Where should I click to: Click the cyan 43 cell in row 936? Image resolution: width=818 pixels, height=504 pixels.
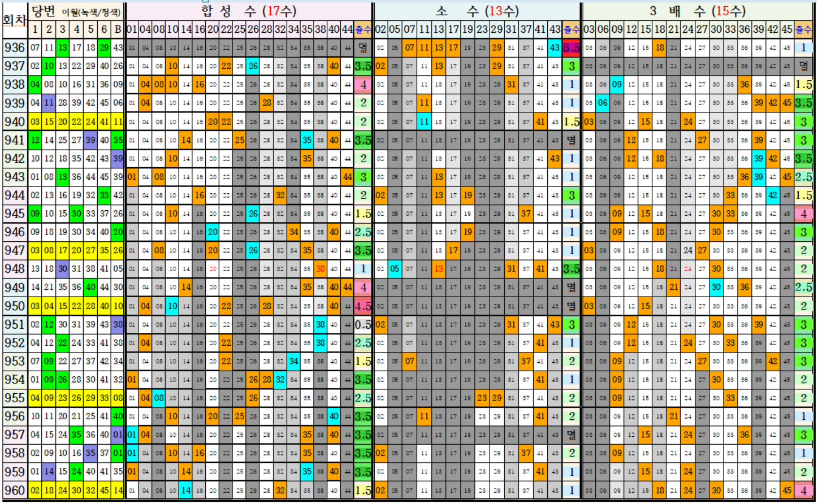tap(555, 48)
